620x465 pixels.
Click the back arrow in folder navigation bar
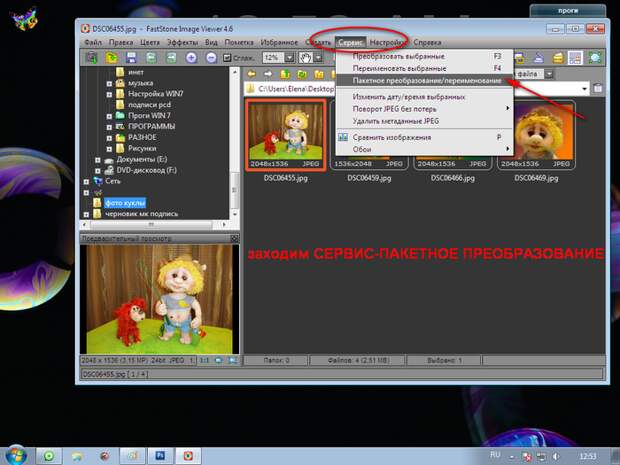(x=251, y=74)
